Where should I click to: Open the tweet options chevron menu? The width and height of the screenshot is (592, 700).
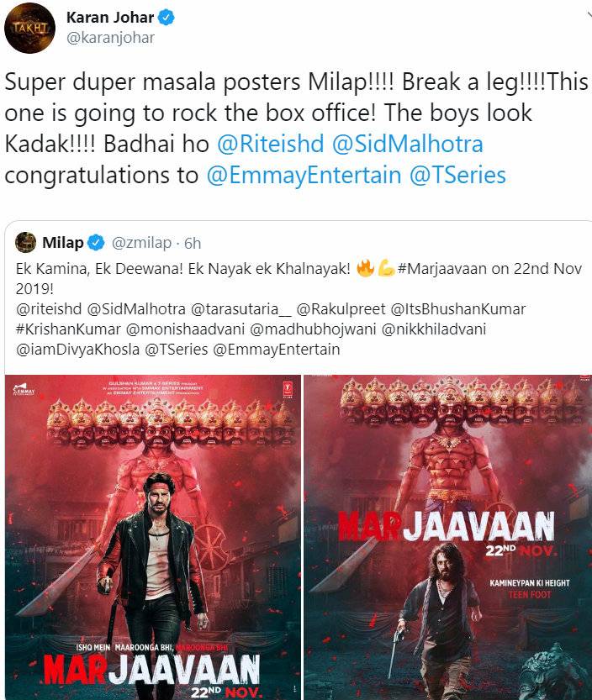589,17
